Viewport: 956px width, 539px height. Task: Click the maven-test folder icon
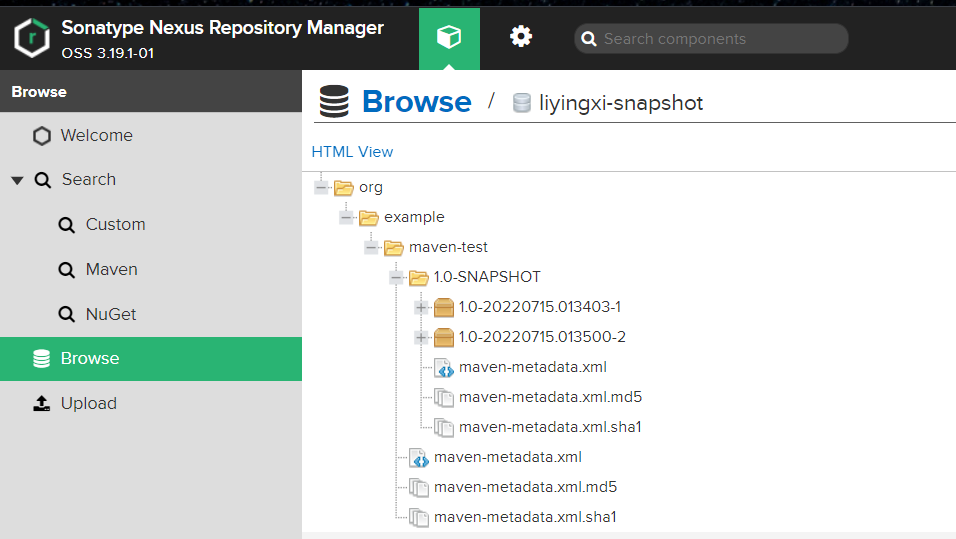tap(394, 248)
